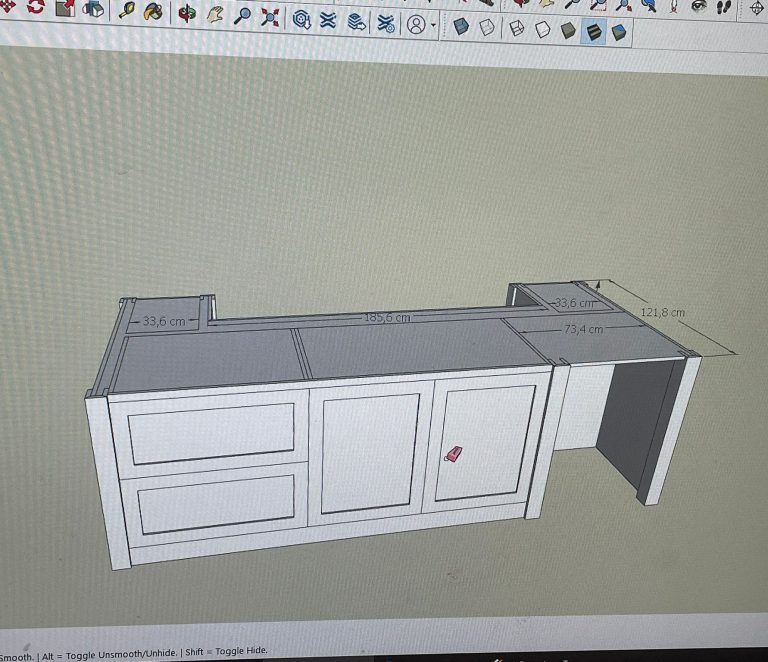The width and height of the screenshot is (768, 662).
Task: Switch to Hidden Line style
Action: click(543, 30)
